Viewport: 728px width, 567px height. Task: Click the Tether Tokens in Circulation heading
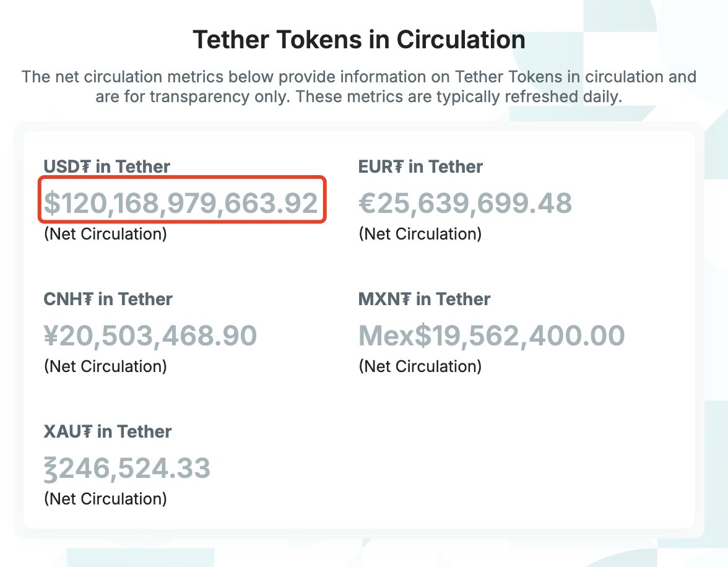click(359, 40)
